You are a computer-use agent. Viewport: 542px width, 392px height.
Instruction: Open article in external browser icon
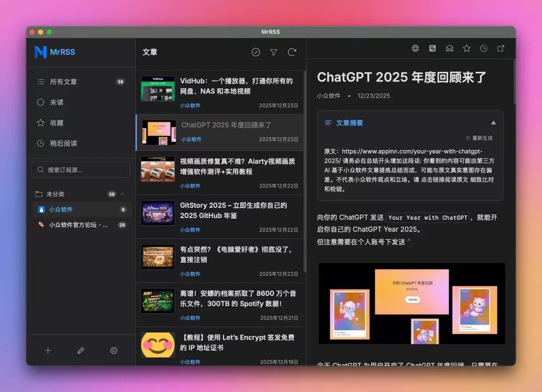point(501,48)
